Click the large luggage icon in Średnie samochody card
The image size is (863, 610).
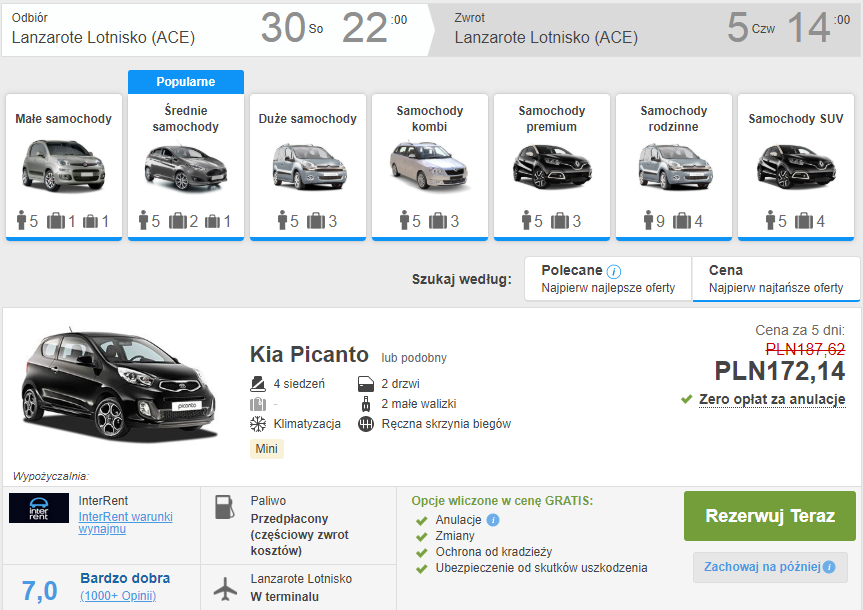click(x=178, y=221)
